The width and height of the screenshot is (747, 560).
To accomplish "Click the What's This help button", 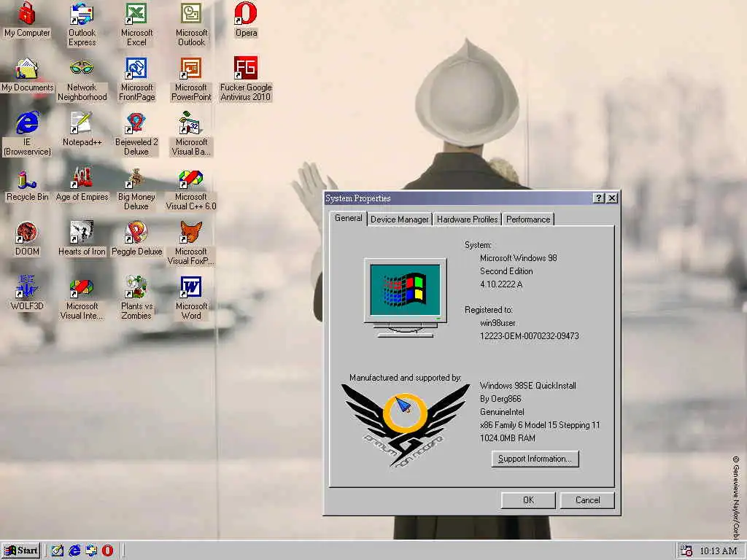I will (599, 198).
